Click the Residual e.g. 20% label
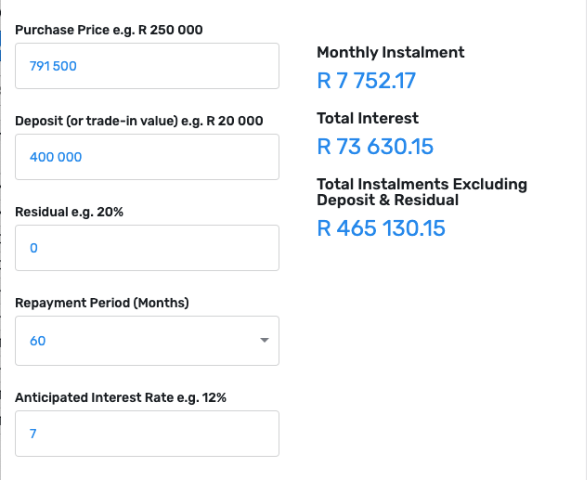 69,212
